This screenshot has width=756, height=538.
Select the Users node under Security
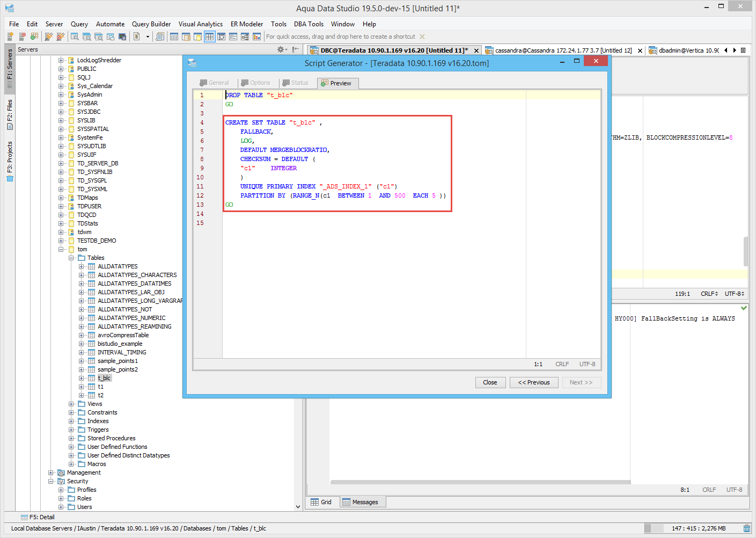(x=84, y=507)
